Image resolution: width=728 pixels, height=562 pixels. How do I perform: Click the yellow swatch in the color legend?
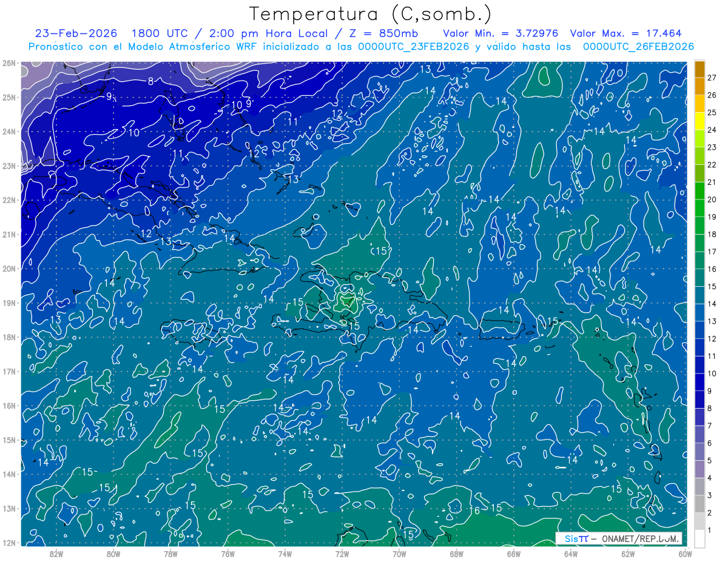coord(700,121)
